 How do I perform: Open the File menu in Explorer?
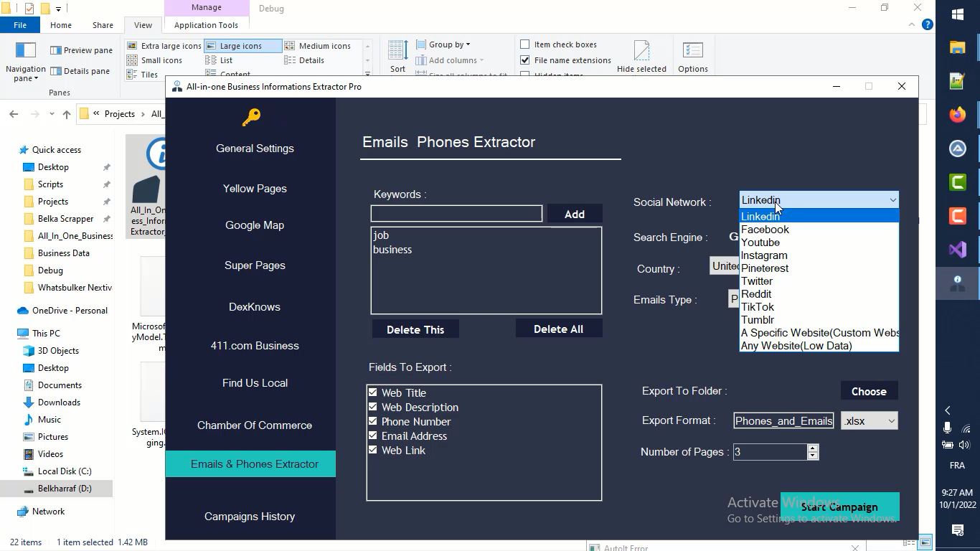[x=20, y=25]
